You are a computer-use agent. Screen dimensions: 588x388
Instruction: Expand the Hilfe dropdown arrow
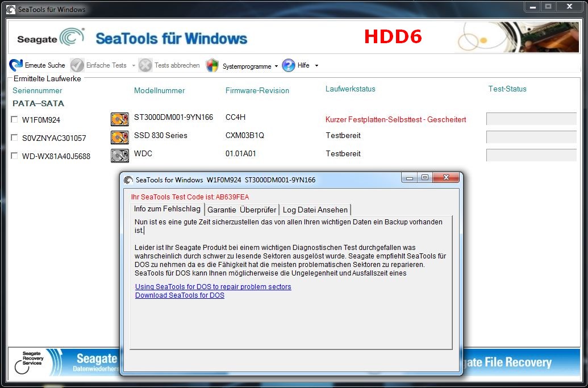click(x=316, y=65)
